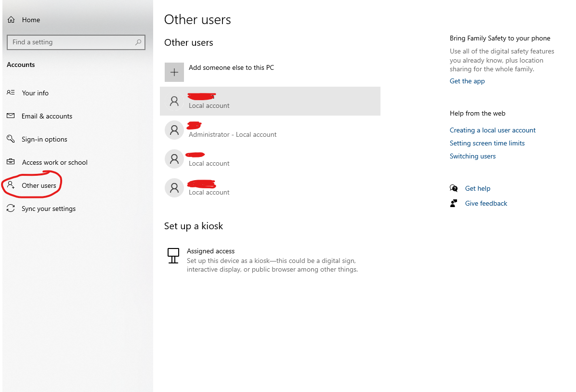Screen dimensions: 576x392
Task: Open Sign-in options section
Action: coord(44,139)
